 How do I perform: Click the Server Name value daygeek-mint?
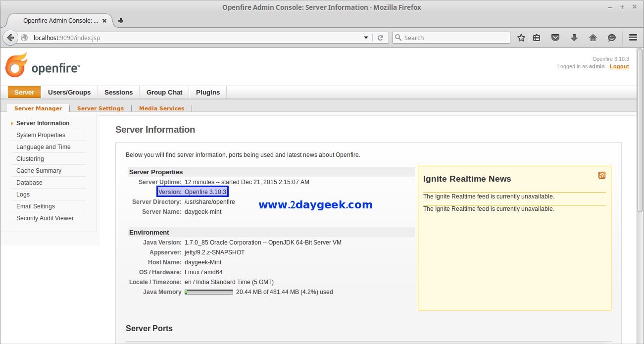[x=203, y=212]
